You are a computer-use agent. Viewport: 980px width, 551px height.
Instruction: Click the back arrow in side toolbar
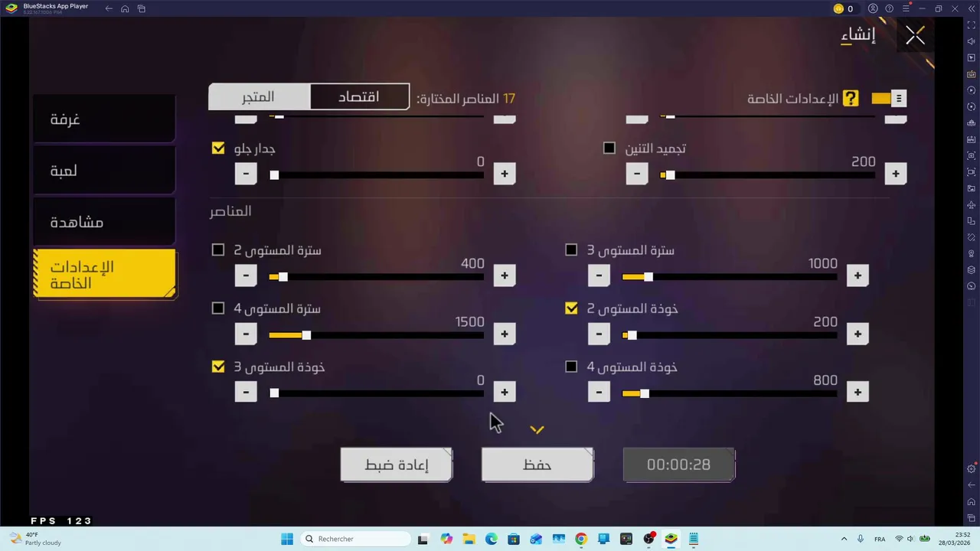click(x=972, y=485)
